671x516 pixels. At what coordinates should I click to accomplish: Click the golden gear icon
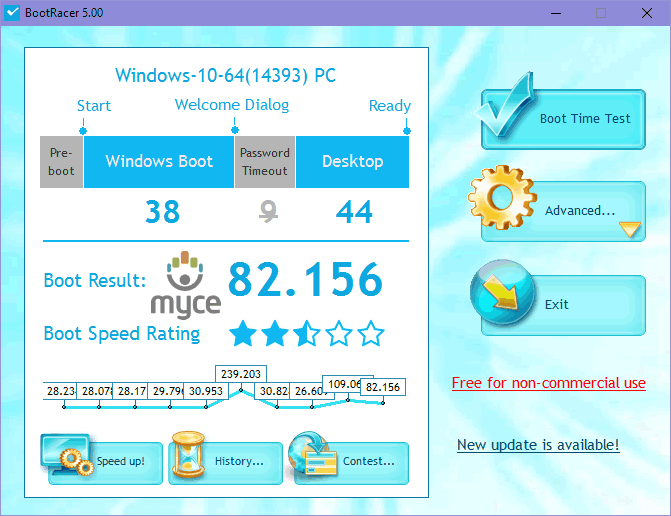click(502, 197)
